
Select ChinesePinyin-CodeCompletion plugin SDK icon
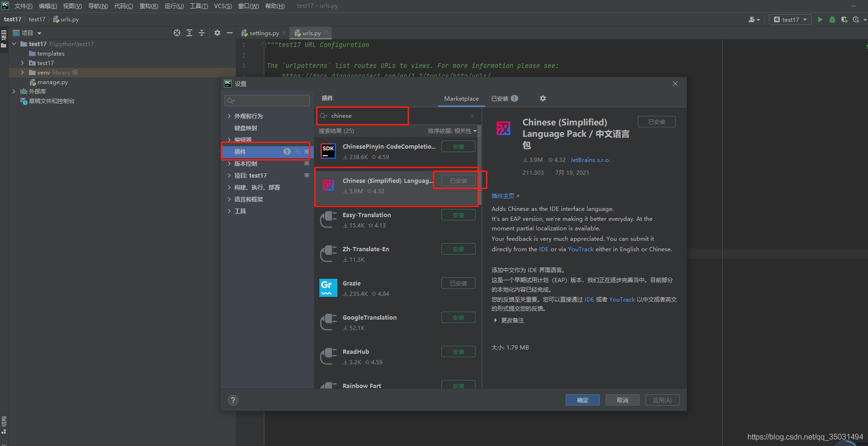click(x=328, y=151)
